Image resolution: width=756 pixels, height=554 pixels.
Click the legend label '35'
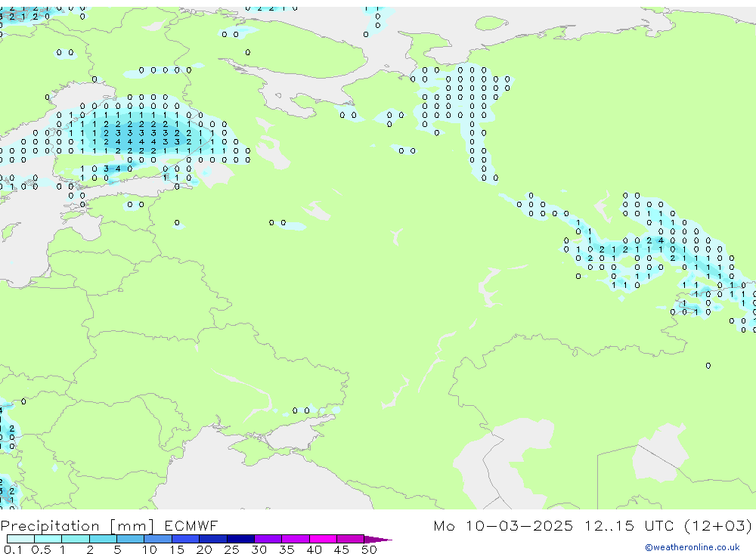coord(287,549)
